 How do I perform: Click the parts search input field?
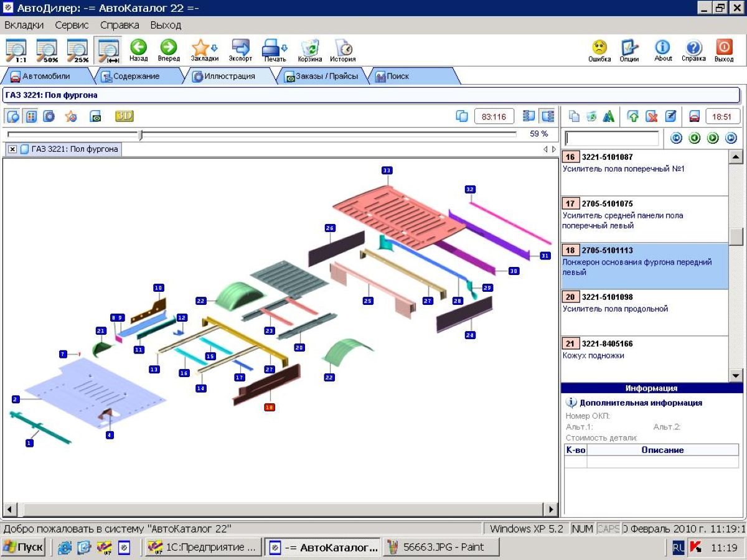coord(611,138)
